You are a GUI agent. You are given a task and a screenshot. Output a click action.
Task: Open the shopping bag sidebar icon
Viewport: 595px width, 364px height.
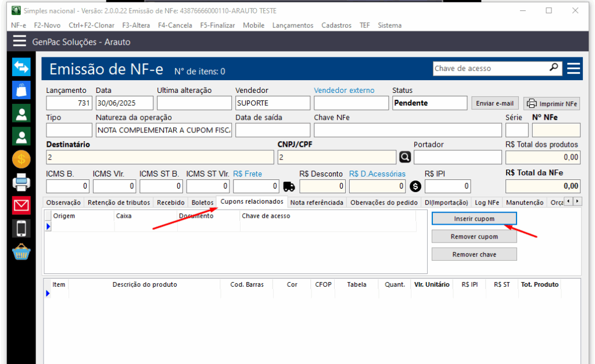(x=21, y=90)
